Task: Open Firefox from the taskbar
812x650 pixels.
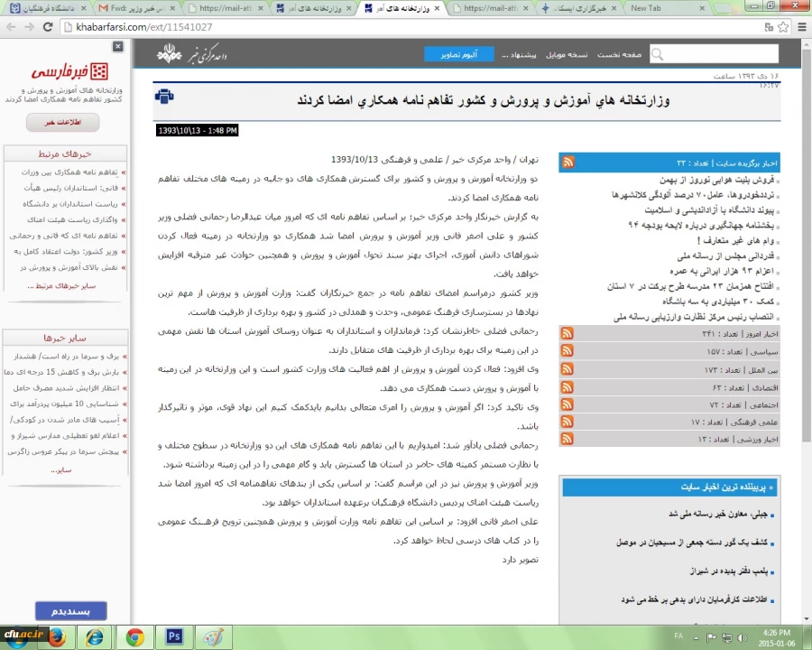Action: click(x=56, y=636)
